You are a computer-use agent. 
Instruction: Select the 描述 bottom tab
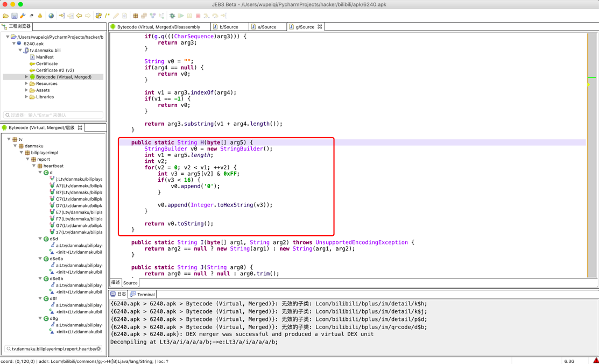coord(115,282)
